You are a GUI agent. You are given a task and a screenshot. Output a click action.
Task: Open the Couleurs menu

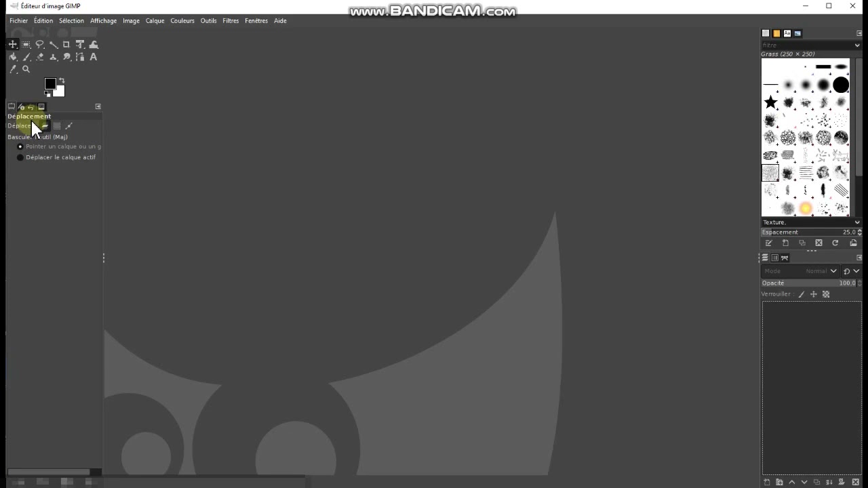182,20
